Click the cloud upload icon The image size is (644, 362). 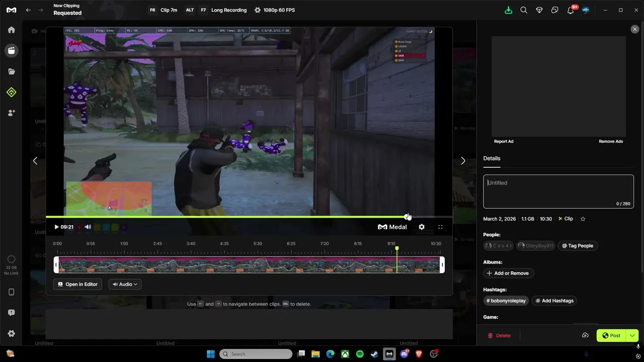coord(585,335)
